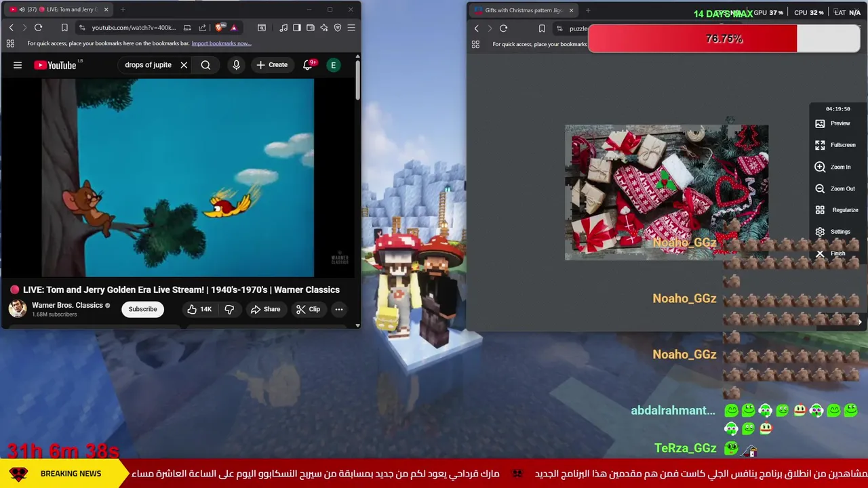Open apps grid in YouTube window bookmarks bar
868x488 pixels.
point(10,43)
